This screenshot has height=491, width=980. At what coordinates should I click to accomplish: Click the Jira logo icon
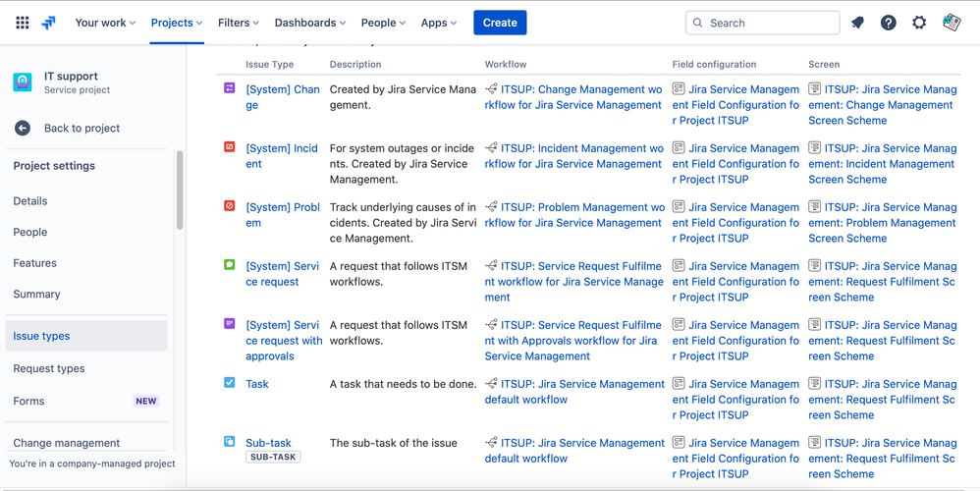(48, 23)
